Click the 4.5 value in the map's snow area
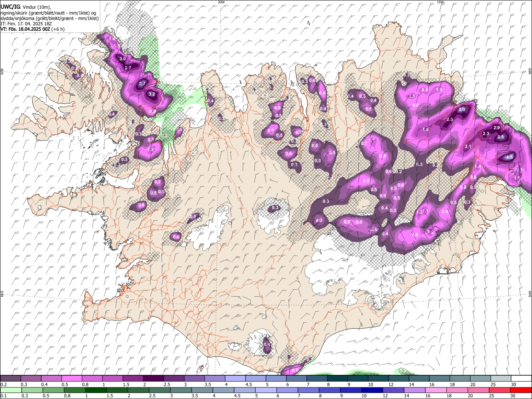The height and width of the screenshot is (399, 532). click(510, 157)
